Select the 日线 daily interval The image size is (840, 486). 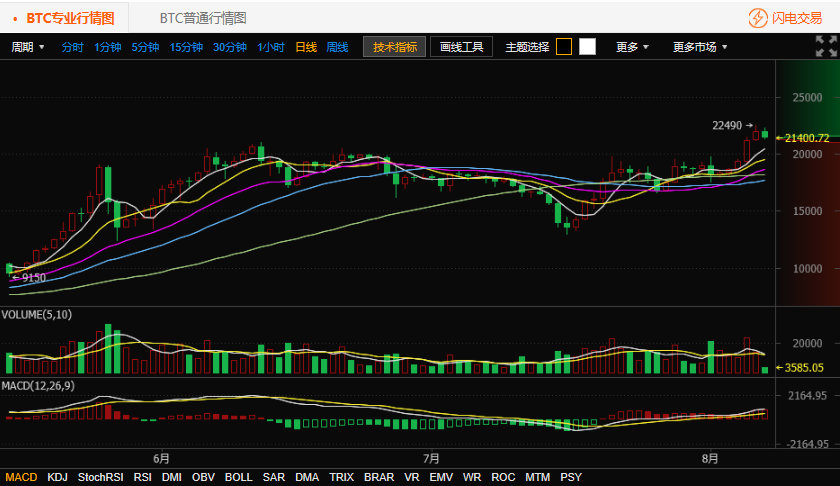(x=306, y=47)
